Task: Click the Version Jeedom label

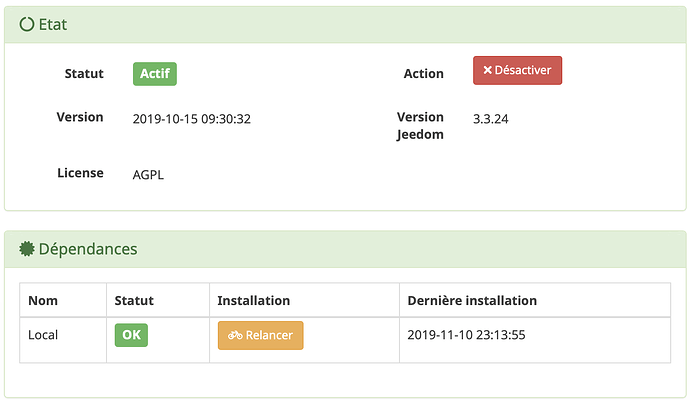Action: (420, 125)
